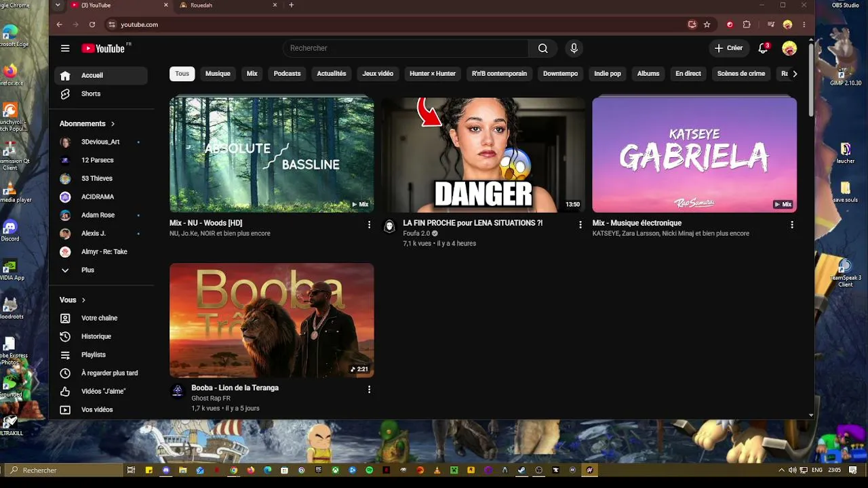Open Chrome's Extensions puzzle icon
This screenshot has height=488, width=868.
747,24
